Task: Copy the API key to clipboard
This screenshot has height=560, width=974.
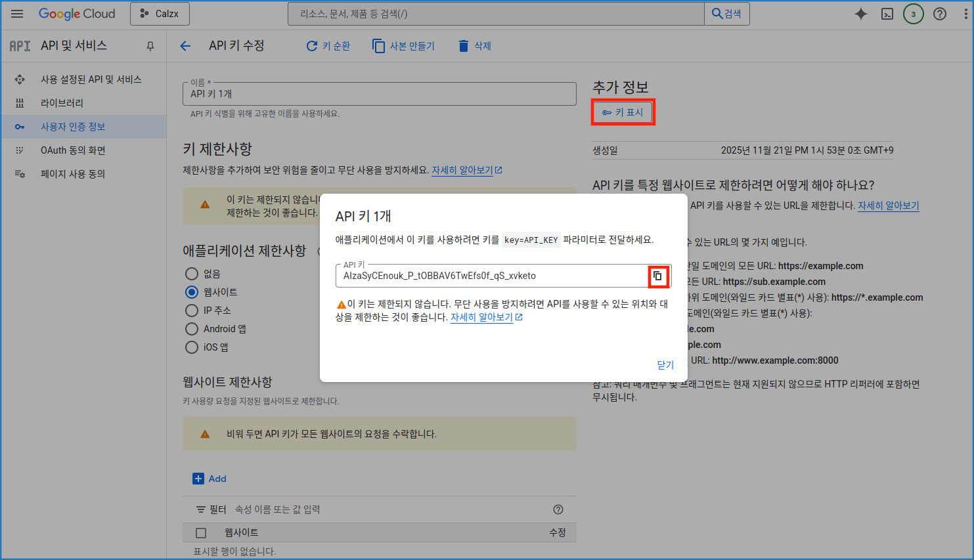Action: coord(657,276)
